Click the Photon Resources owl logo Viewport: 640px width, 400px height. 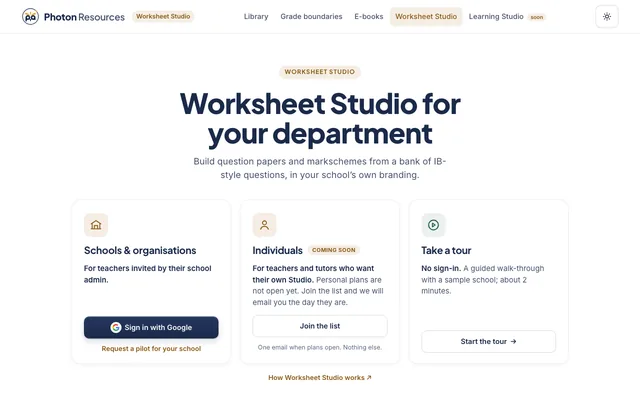[30, 17]
